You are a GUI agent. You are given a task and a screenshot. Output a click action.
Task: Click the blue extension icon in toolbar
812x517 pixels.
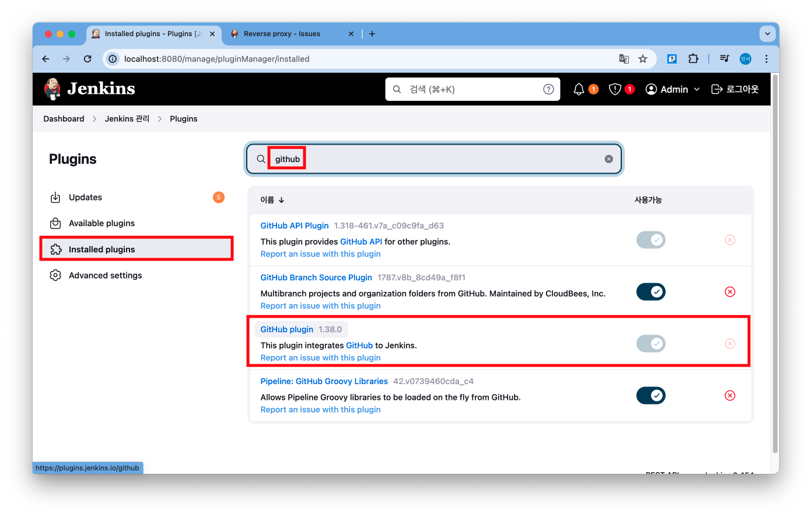pos(672,59)
